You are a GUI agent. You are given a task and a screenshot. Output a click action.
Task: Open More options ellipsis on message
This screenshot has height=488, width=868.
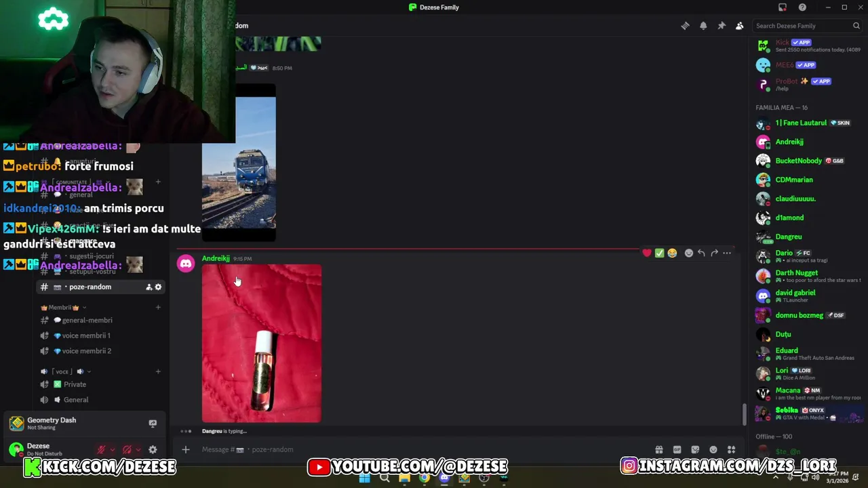tap(727, 253)
